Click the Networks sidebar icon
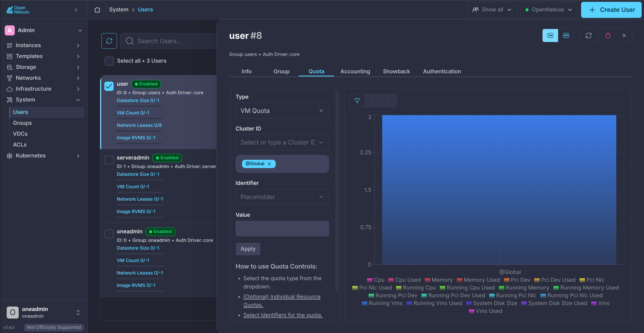Viewport: 644px width, 333px height. (x=10, y=78)
